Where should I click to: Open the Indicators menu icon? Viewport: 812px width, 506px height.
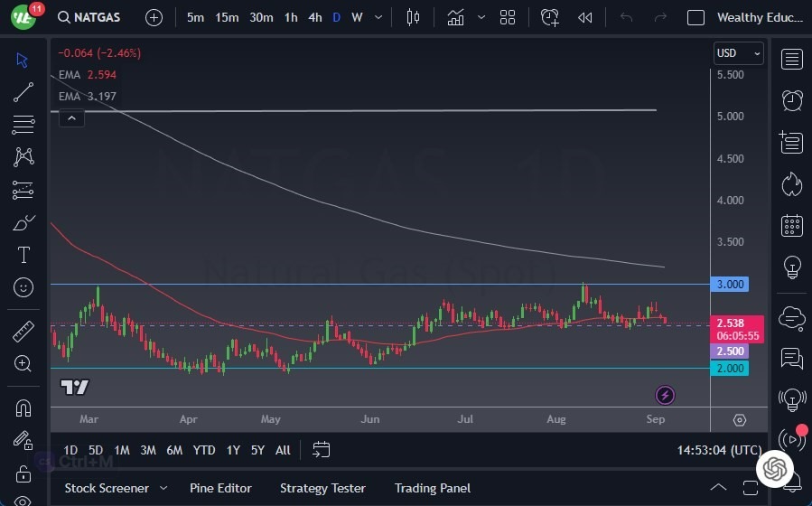pyautogui.click(x=455, y=17)
